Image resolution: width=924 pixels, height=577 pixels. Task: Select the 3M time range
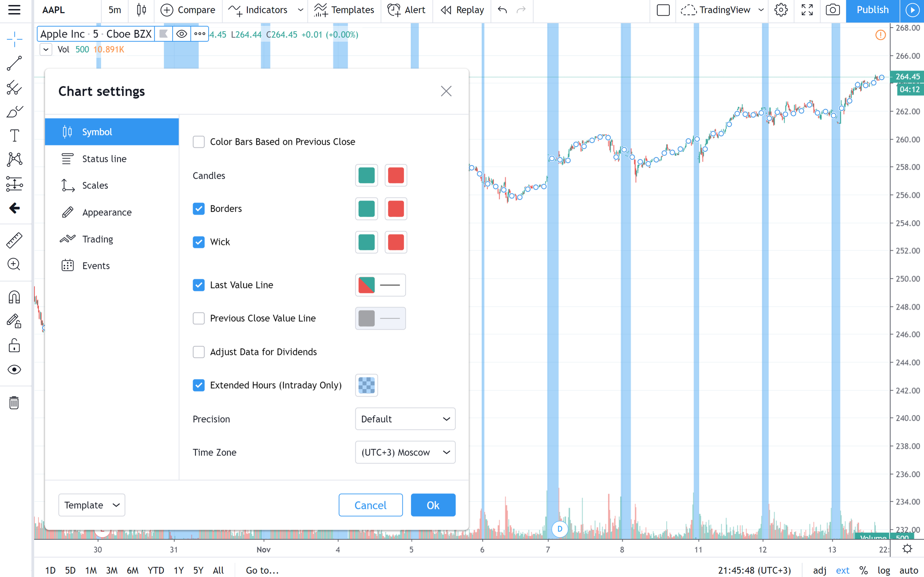click(x=112, y=570)
